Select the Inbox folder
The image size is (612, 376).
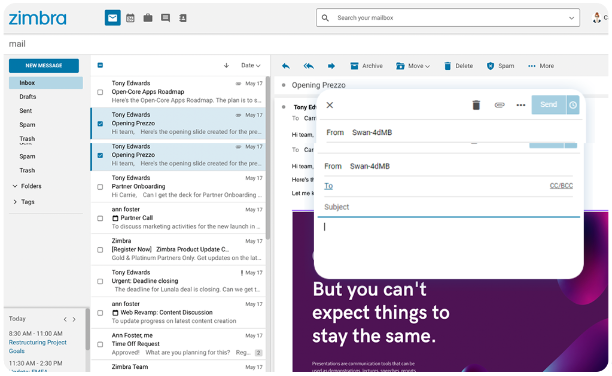(x=46, y=83)
